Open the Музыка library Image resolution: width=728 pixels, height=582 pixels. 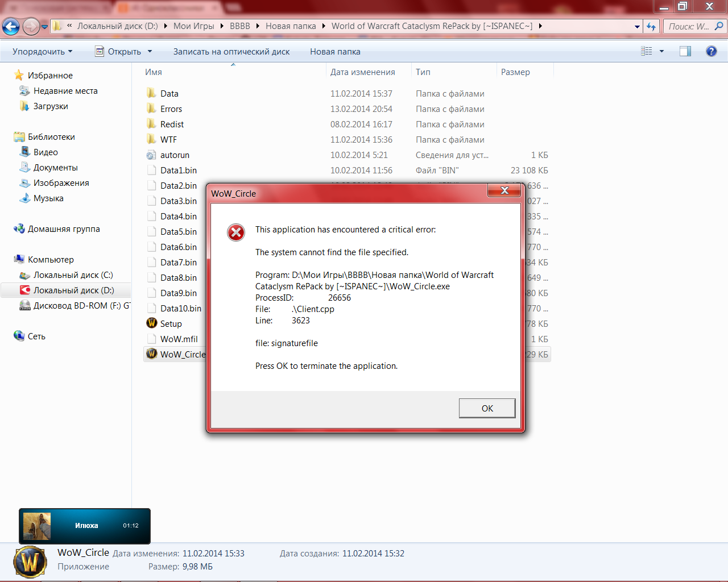42,198
